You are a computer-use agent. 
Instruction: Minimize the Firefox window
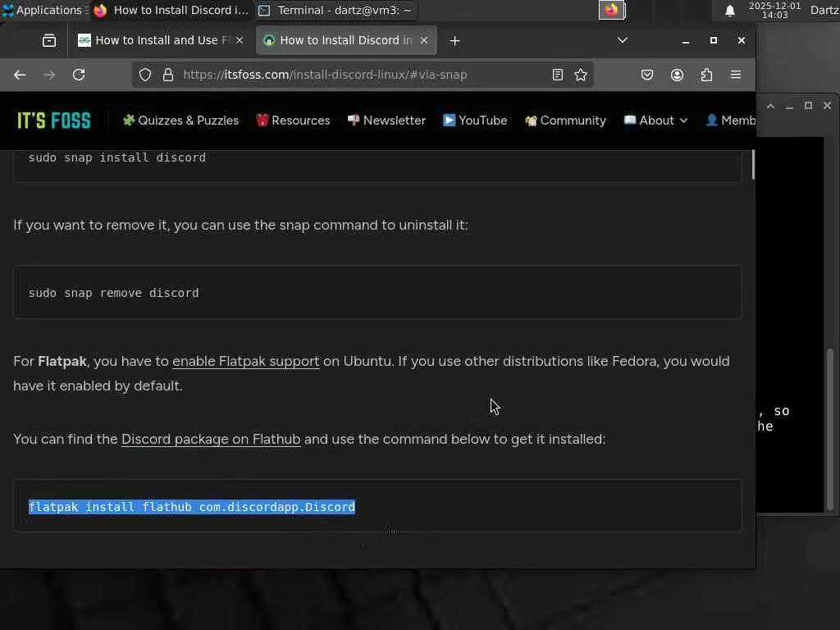coord(686,41)
